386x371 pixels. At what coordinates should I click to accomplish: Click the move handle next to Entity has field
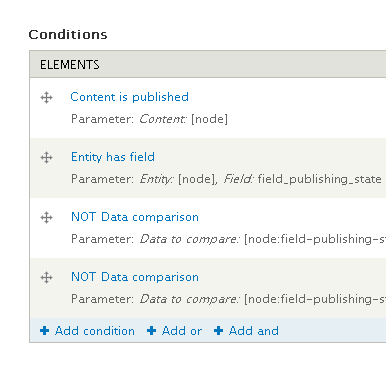coord(47,157)
